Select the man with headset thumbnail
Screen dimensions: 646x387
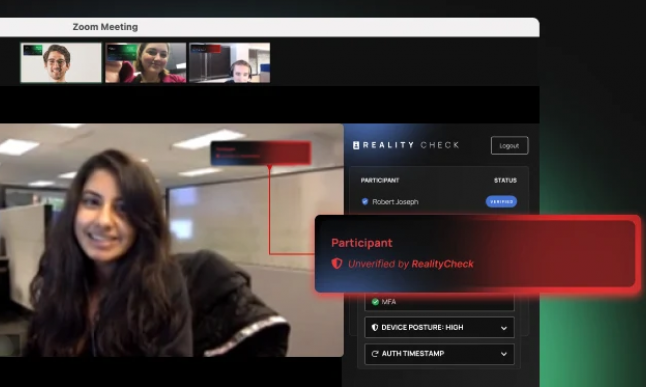tap(229, 63)
